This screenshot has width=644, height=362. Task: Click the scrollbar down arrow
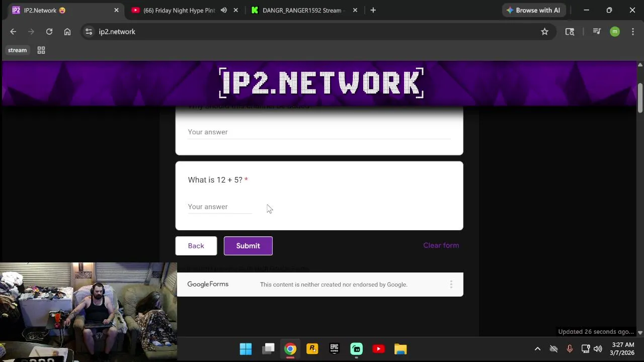tap(640, 332)
